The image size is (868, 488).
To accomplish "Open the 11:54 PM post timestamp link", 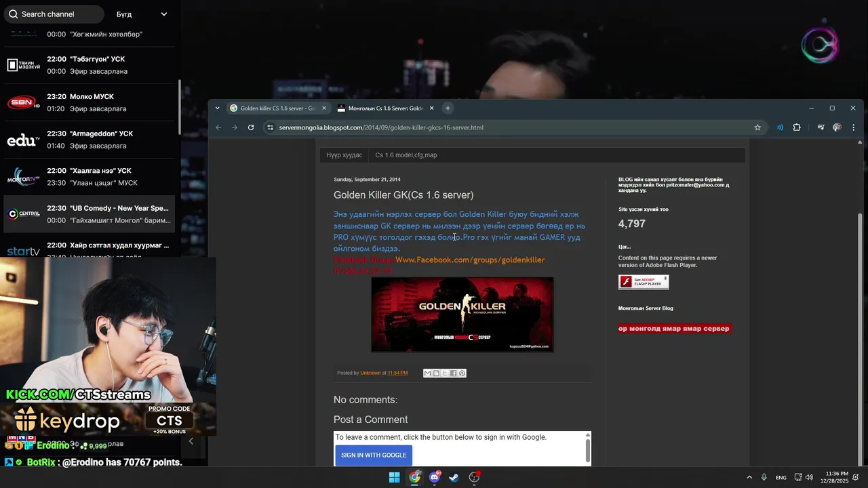I will pyautogui.click(x=397, y=373).
